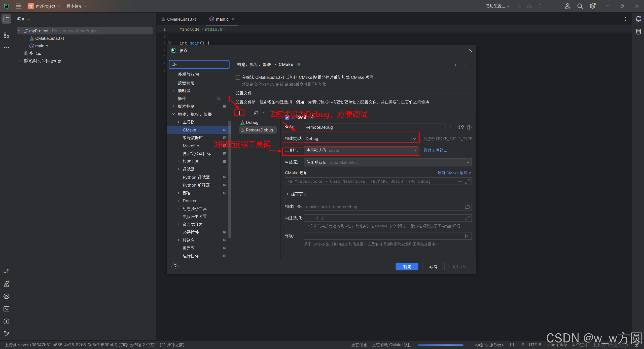The width and height of the screenshot is (644, 349).
Task: Open the Services tool window icon
Action: (7, 296)
